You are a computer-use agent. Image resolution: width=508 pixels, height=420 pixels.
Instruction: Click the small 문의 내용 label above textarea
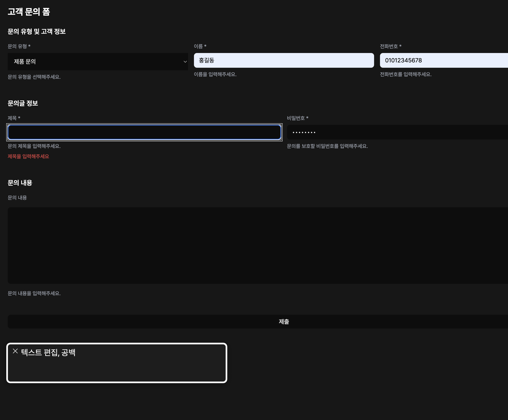[x=17, y=198]
